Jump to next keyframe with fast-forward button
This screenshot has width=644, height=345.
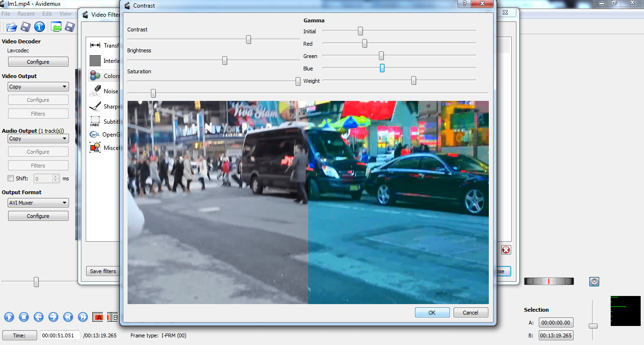[83, 317]
